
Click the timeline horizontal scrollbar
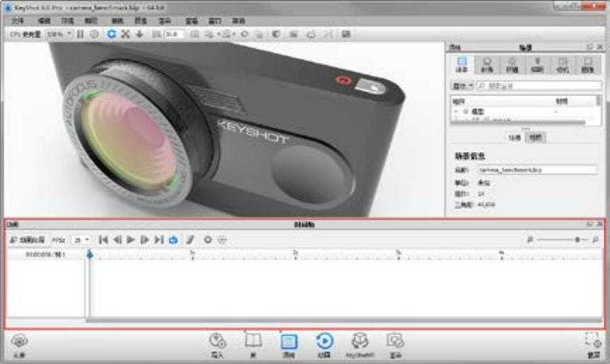click(344, 320)
